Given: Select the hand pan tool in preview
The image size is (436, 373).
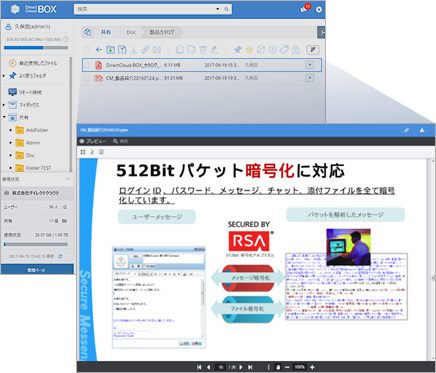Looking at the screenshot, I should [x=278, y=367].
